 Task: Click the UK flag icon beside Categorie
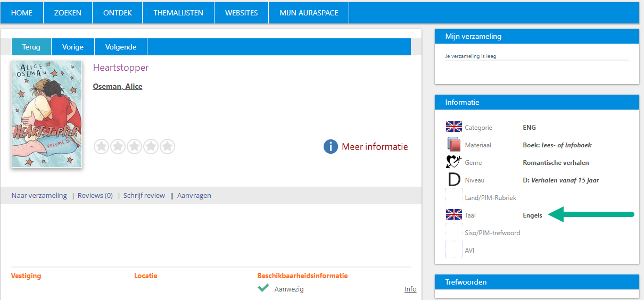pos(453,127)
